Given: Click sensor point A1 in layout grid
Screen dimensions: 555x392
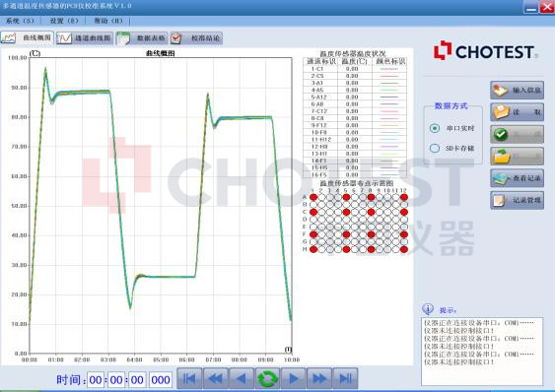Looking at the screenshot, I should (313, 197).
